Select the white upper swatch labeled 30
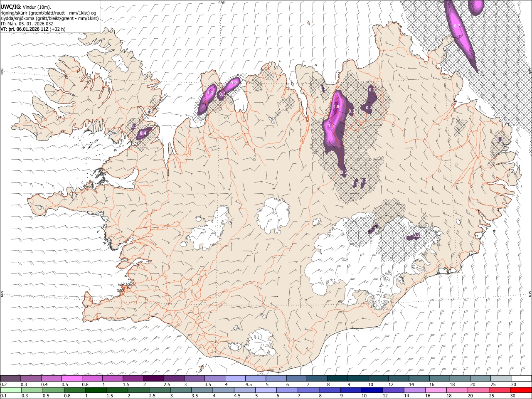The image size is (532, 399). coord(521,378)
